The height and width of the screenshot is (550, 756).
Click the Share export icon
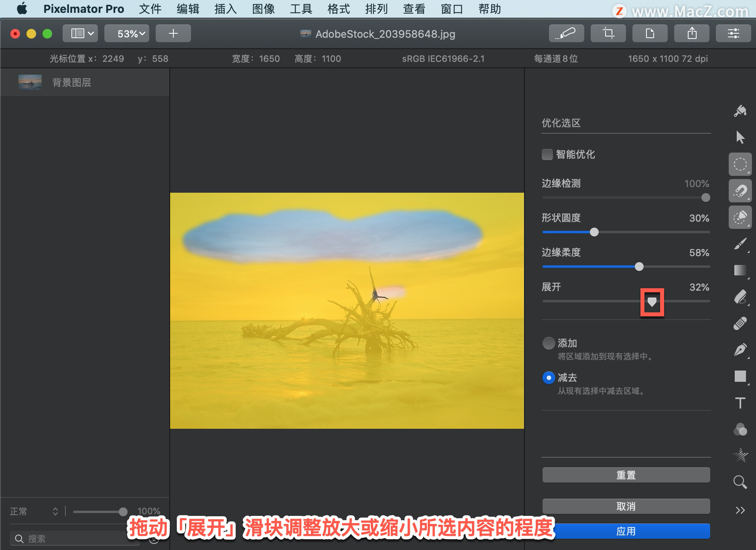[x=691, y=33]
